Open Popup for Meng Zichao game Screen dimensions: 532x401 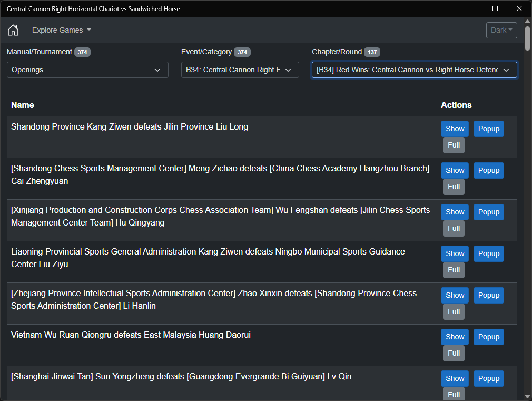[x=489, y=170]
